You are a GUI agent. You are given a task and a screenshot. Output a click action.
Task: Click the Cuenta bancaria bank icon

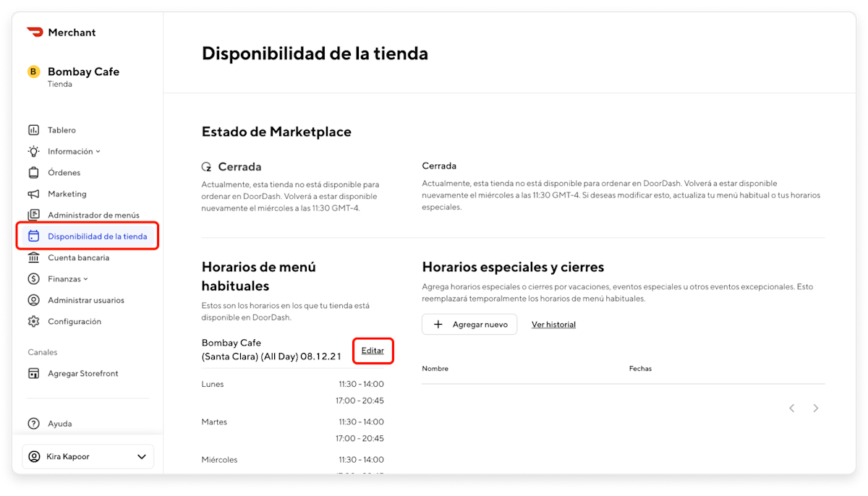pyautogui.click(x=33, y=257)
